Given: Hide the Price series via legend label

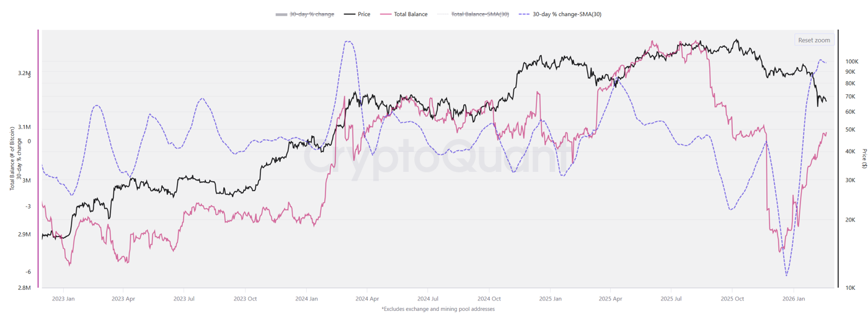Looking at the screenshot, I should click(364, 14).
